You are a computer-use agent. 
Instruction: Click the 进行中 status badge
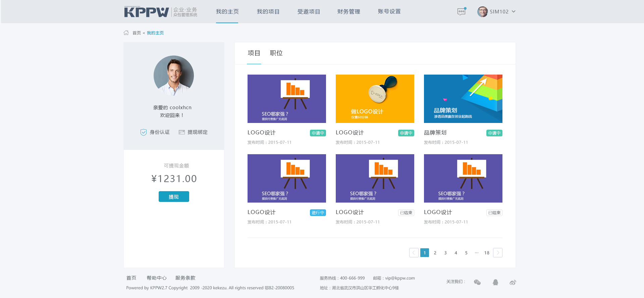318,213
